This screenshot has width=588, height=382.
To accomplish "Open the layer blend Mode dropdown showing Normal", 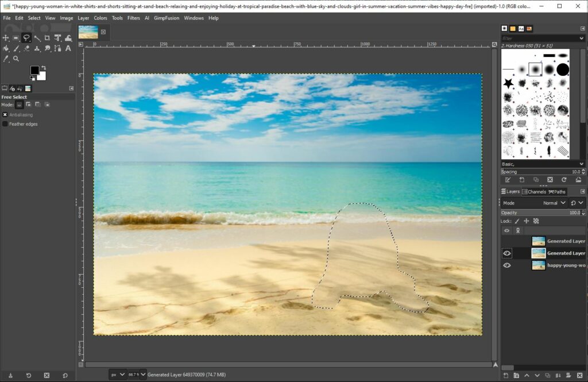I will pos(553,203).
